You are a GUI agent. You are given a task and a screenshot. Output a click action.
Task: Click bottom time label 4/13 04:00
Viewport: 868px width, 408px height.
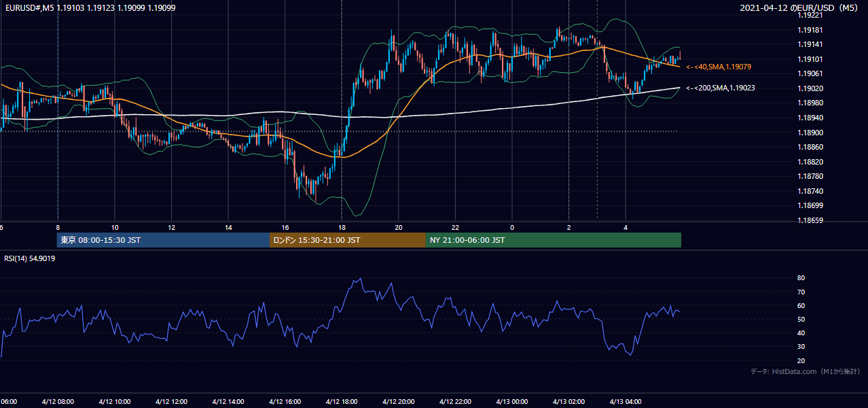click(x=626, y=402)
